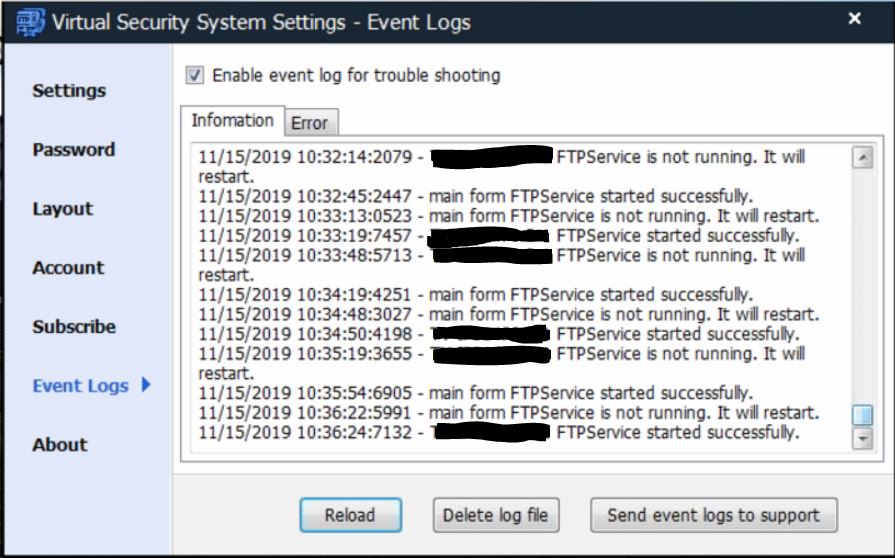895x558 pixels.
Task: Click Send event logs to support
Action: pos(713,516)
